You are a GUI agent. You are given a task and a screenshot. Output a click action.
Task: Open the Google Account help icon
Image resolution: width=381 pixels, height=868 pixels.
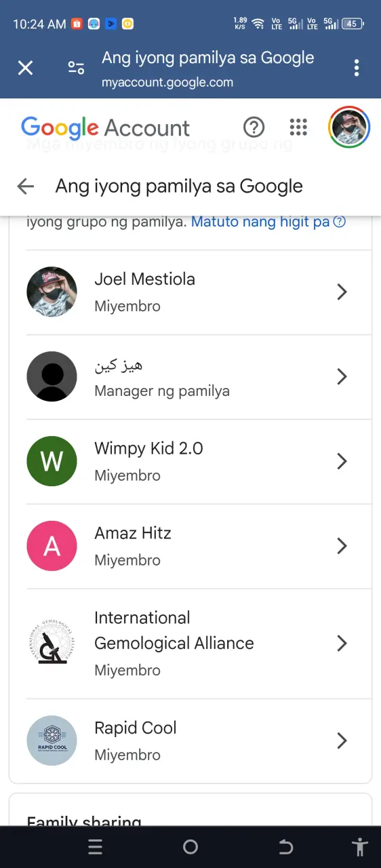point(254,127)
